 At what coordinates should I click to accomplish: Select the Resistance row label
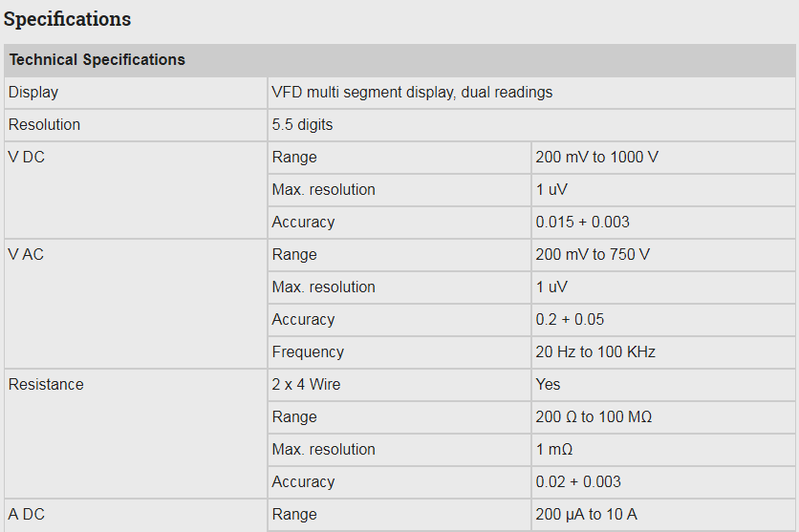46,385
